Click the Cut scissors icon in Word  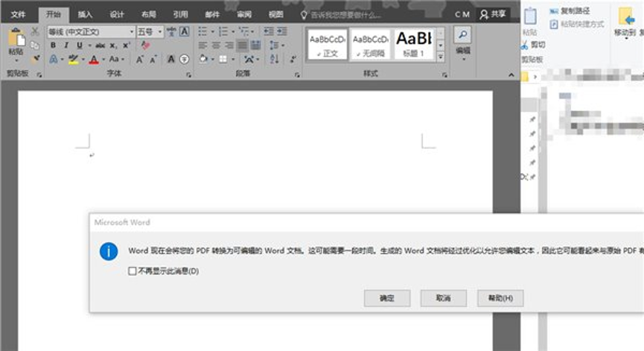(35, 31)
